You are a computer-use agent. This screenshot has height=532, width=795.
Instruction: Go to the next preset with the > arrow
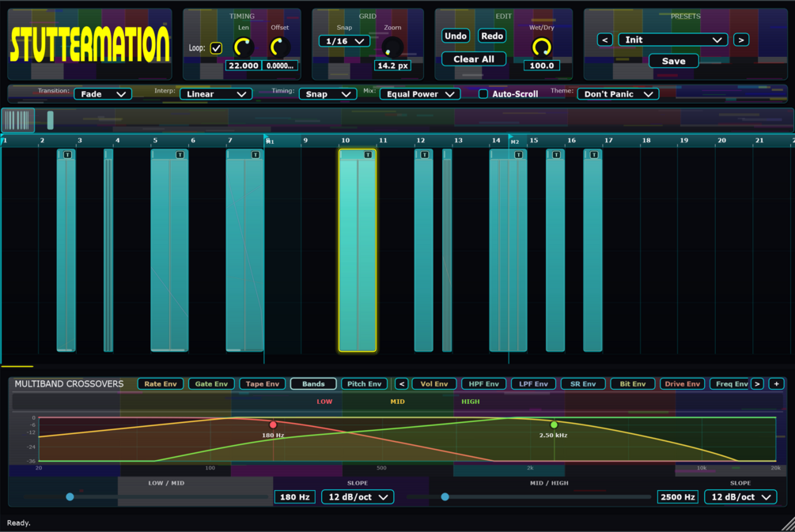pos(741,40)
